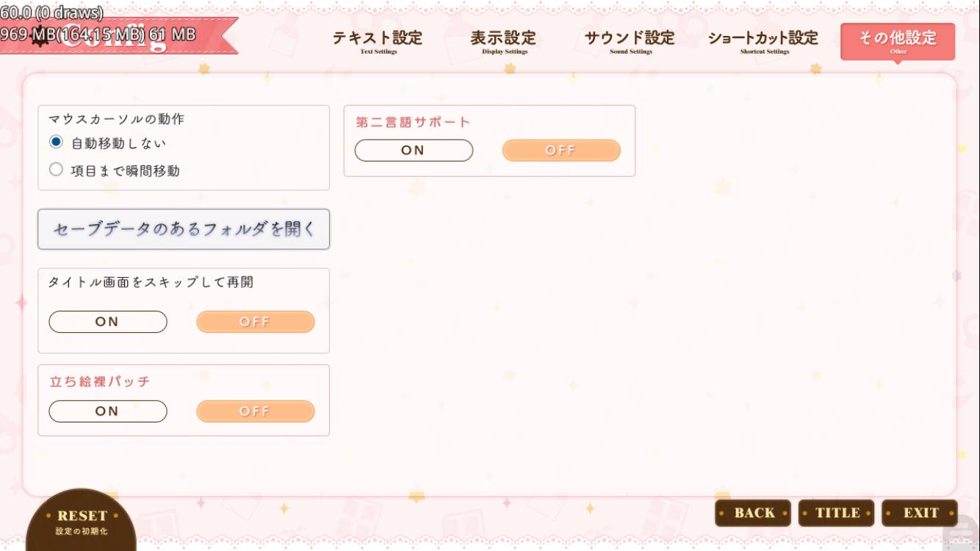Select the その他設定 Other tab

tap(898, 41)
